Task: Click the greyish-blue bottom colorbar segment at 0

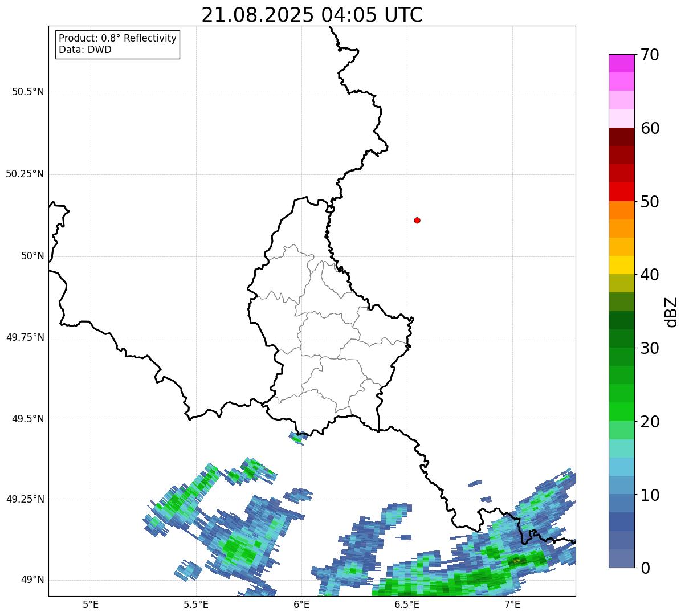Action: click(621, 558)
